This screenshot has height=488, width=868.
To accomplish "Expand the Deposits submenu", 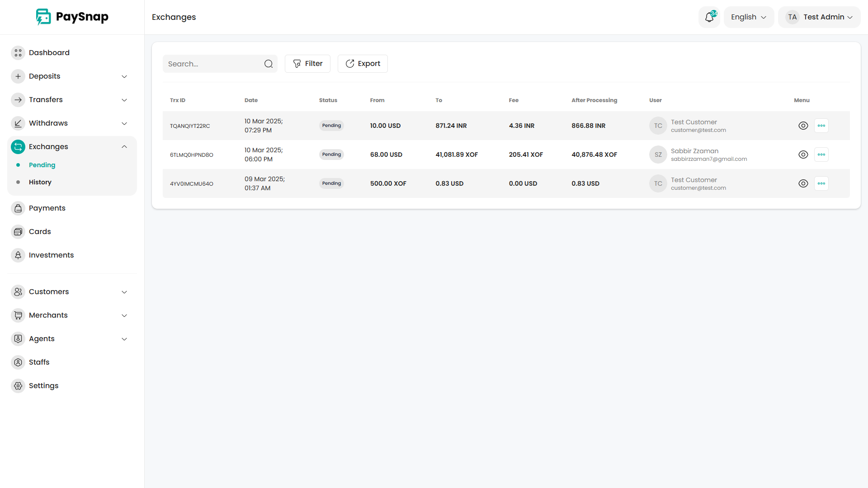I will coord(124,76).
